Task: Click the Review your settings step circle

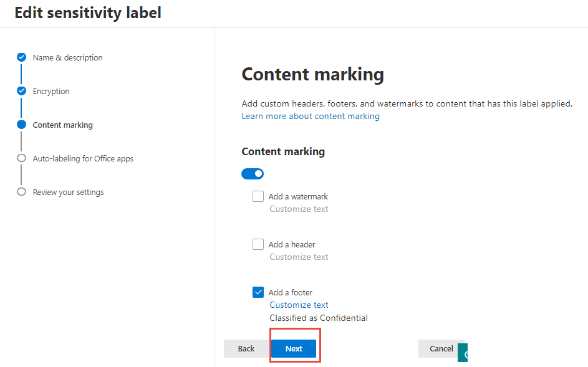Action: point(21,192)
